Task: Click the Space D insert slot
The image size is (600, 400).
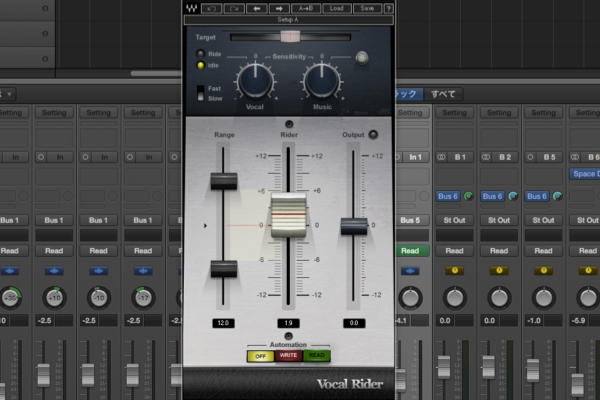Action: click(x=585, y=174)
